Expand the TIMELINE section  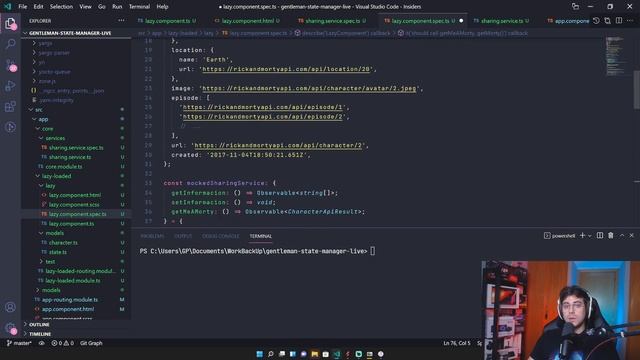pos(40,334)
